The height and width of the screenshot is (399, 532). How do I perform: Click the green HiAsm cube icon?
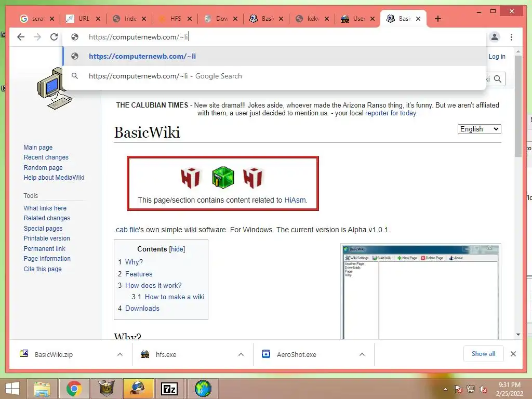[223, 177]
